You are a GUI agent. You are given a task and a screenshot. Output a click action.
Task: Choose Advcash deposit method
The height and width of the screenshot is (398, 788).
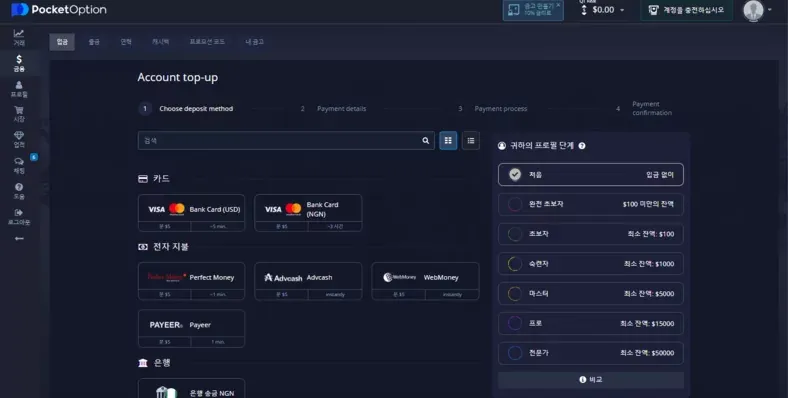coord(308,281)
